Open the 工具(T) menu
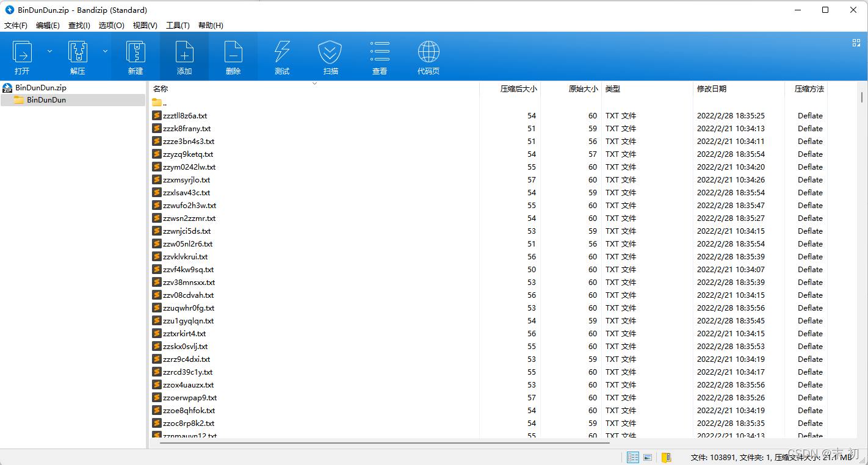 tap(178, 26)
